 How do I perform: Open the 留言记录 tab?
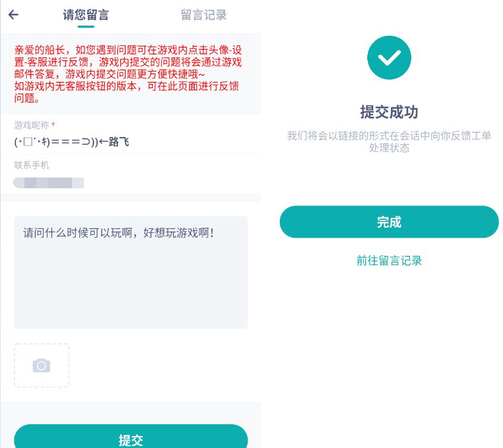[x=204, y=15]
